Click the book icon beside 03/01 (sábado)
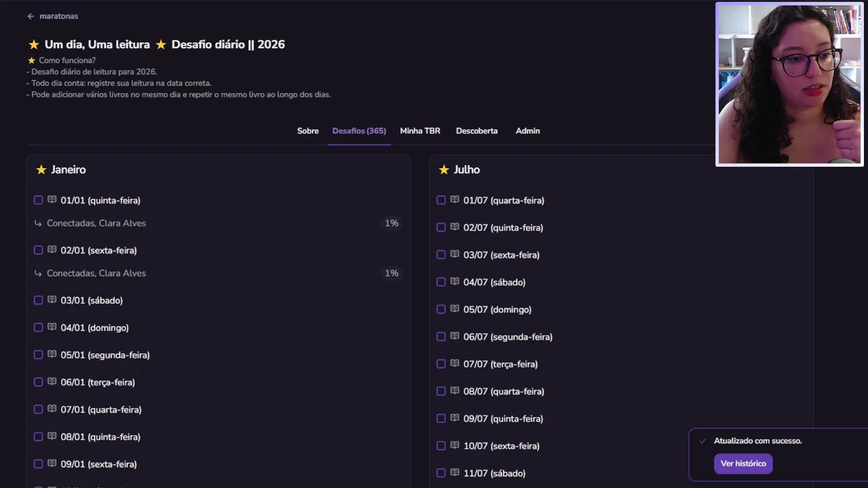 [x=52, y=300]
